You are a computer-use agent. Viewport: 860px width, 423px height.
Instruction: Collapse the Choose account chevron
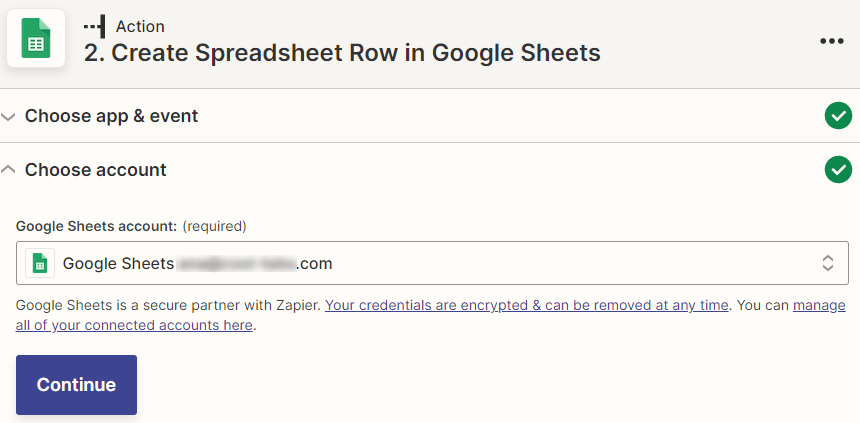tap(8, 170)
